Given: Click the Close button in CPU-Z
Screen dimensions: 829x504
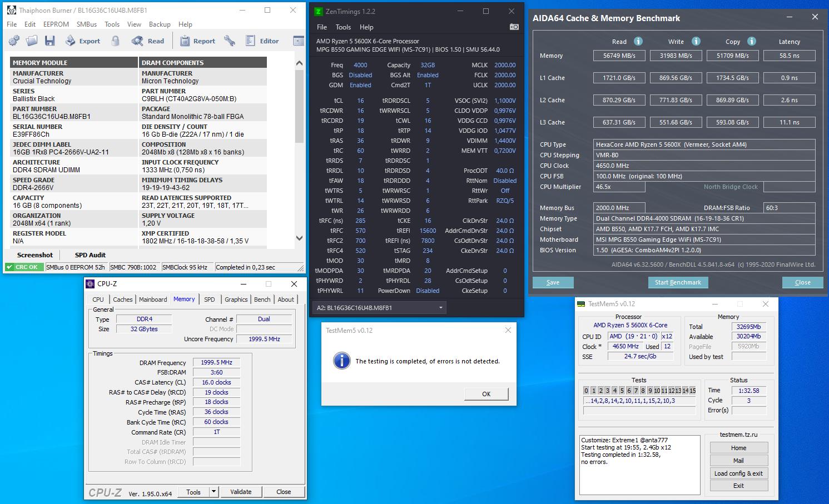Looking at the screenshot, I should click(284, 492).
